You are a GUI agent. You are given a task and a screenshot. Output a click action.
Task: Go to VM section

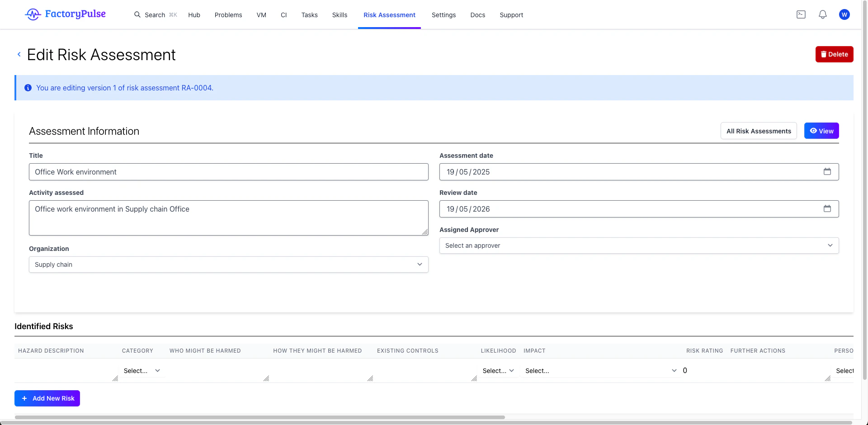261,15
